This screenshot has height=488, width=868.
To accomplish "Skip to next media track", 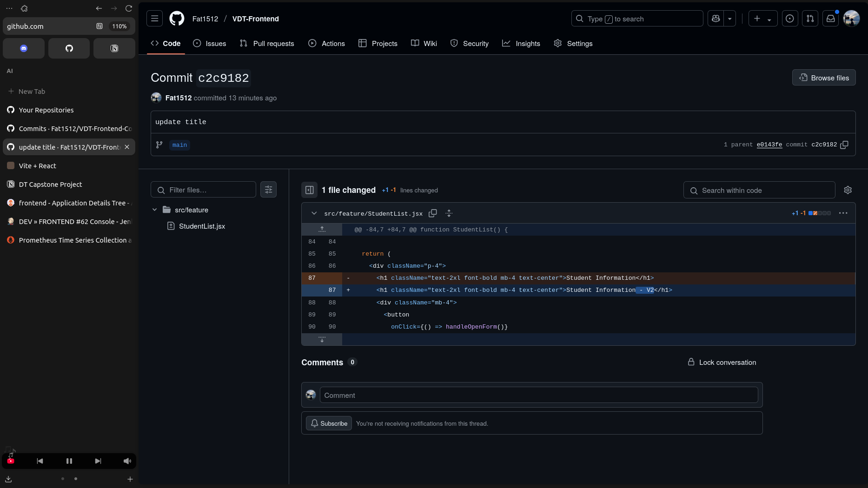I will coord(98,461).
